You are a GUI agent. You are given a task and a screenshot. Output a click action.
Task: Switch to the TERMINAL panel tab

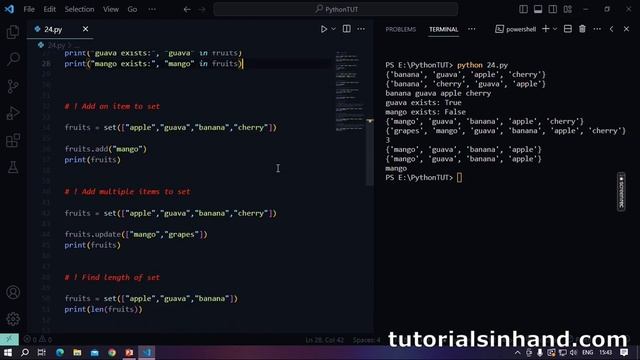coord(443,29)
